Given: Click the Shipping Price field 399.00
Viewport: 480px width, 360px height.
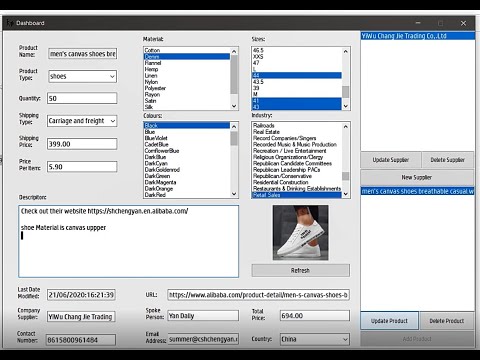Looking at the screenshot, I should [x=82, y=144].
